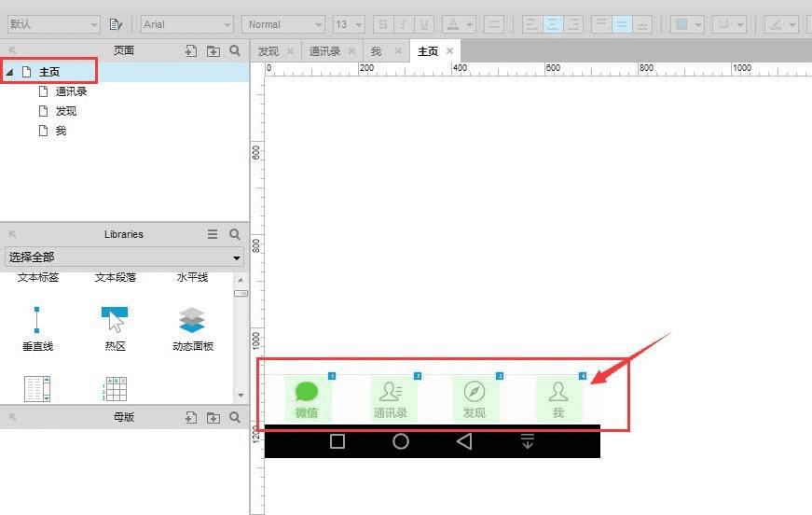Toggle italic text formatting
Viewport: 812px width, 515px height.
coord(404,24)
